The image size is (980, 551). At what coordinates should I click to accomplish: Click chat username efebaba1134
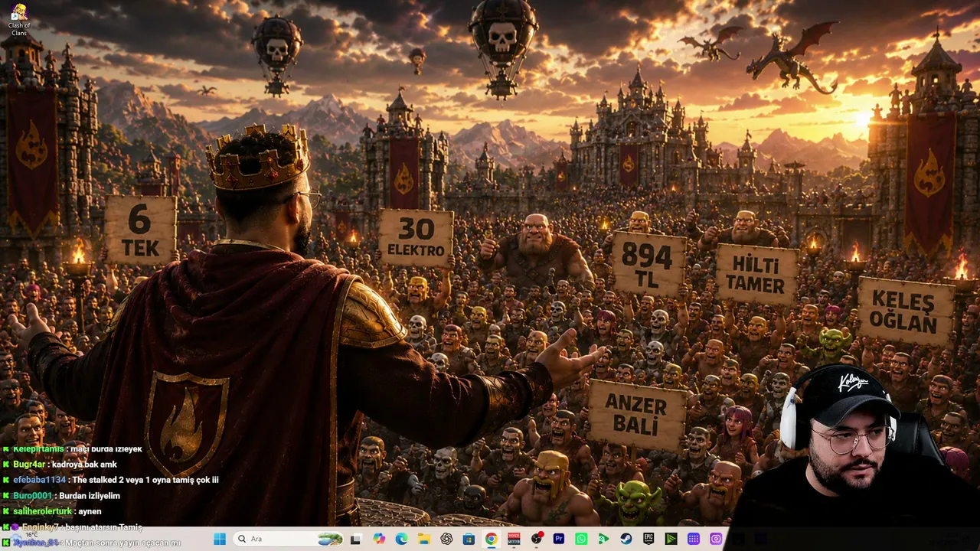(39, 480)
